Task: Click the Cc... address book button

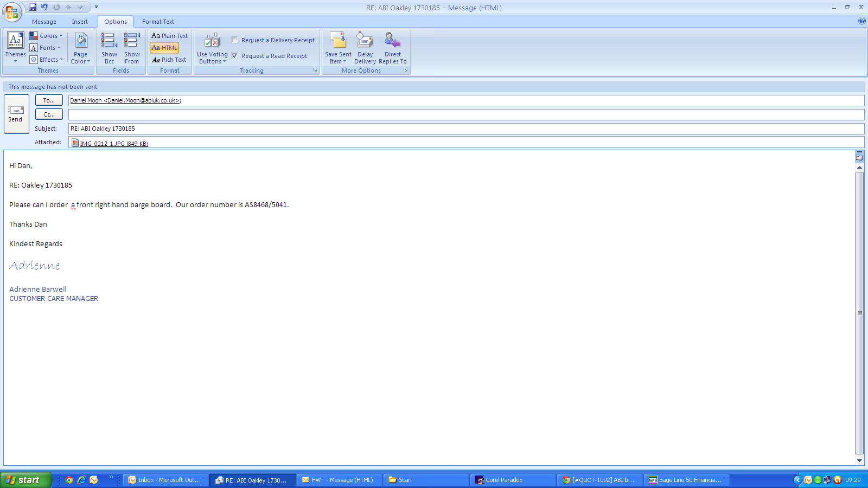Action: [49, 114]
